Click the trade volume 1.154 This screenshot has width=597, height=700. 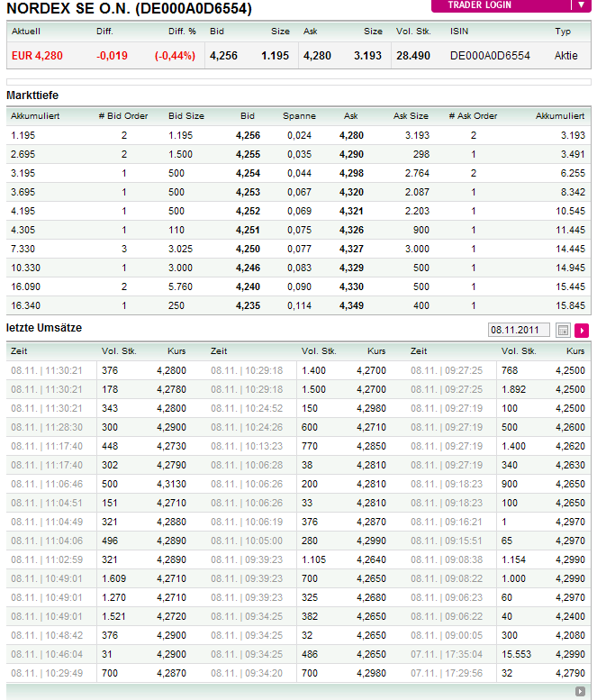(x=513, y=559)
